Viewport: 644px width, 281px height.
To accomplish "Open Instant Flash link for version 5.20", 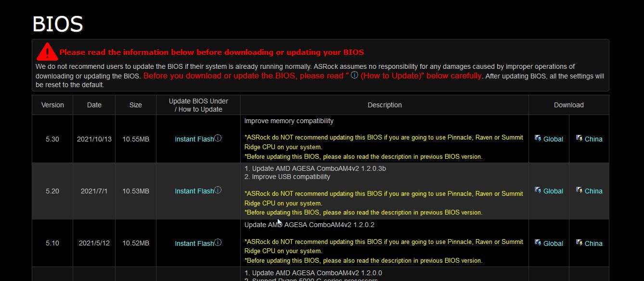I will 194,191.
